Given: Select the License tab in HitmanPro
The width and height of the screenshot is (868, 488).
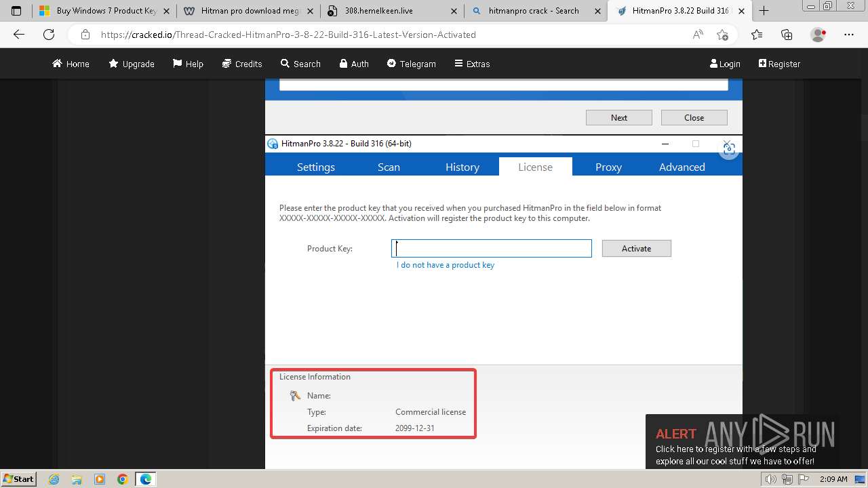Looking at the screenshot, I should click(x=536, y=167).
